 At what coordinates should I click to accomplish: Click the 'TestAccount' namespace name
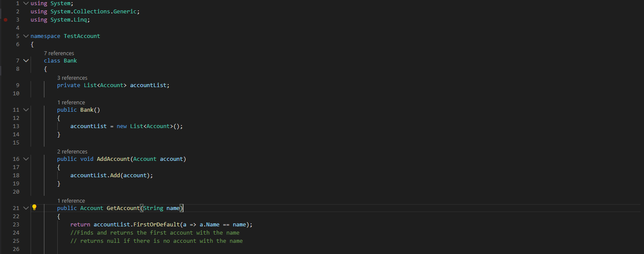click(x=82, y=36)
